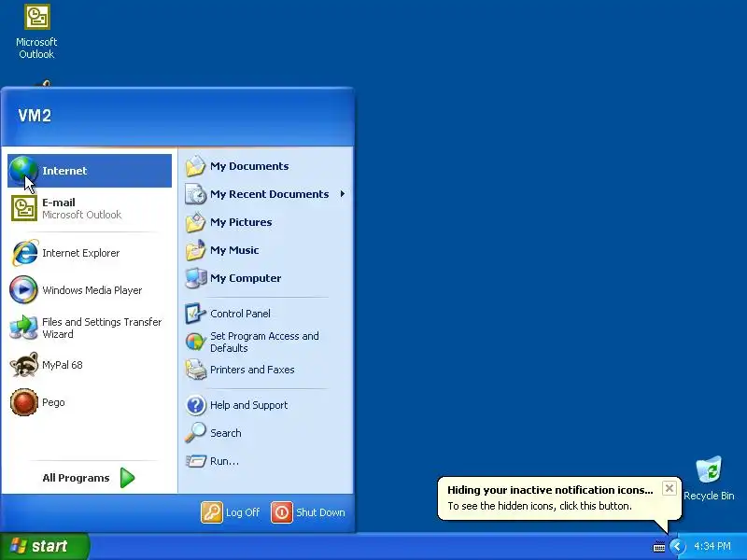The height and width of the screenshot is (560, 747).
Task: Open Control Panel icon
Action: tap(195, 314)
